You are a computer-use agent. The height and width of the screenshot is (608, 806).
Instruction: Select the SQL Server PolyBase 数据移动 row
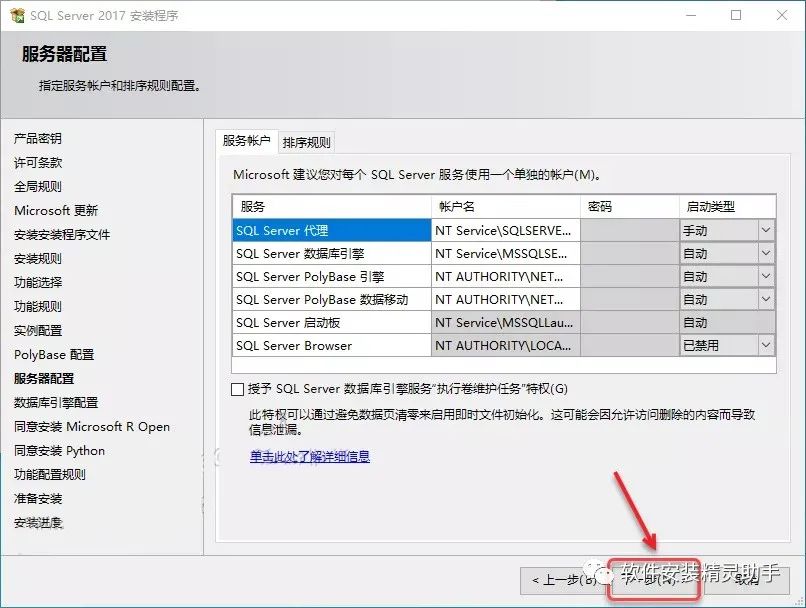point(332,299)
